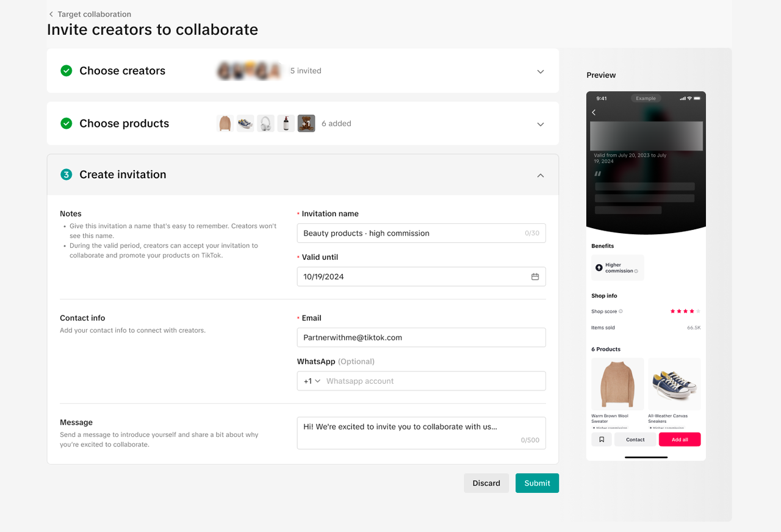Expand the Choose products section
The height and width of the screenshot is (532, 781).
pyautogui.click(x=540, y=124)
